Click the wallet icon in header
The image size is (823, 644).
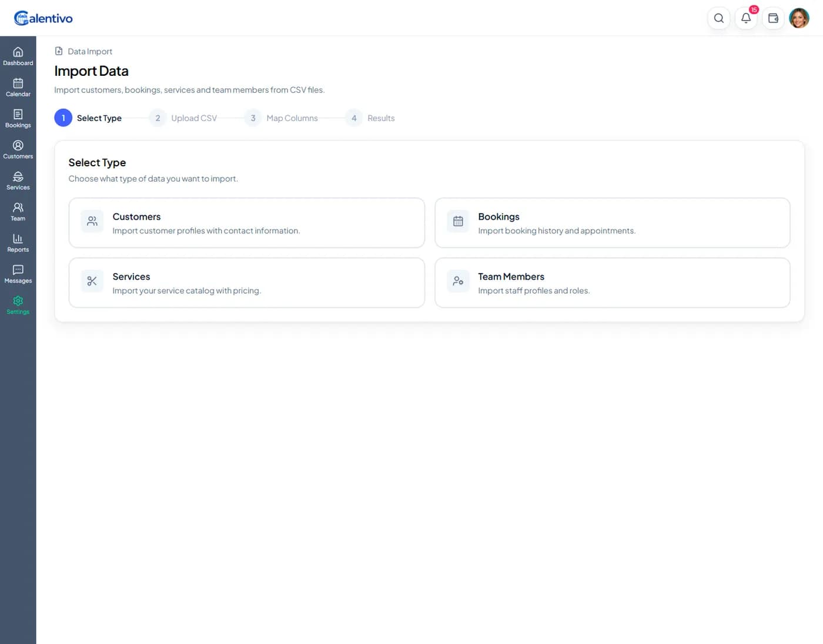tap(773, 18)
